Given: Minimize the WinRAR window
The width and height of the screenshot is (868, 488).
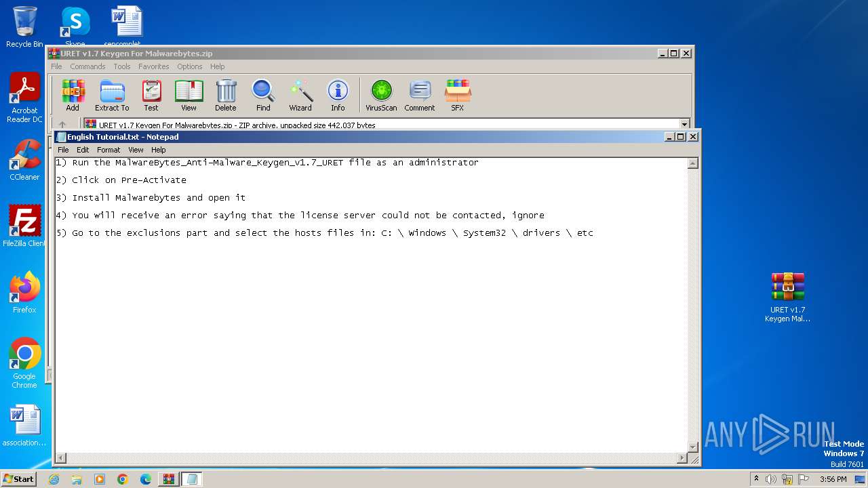Looking at the screenshot, I should (x=662, y=53).
